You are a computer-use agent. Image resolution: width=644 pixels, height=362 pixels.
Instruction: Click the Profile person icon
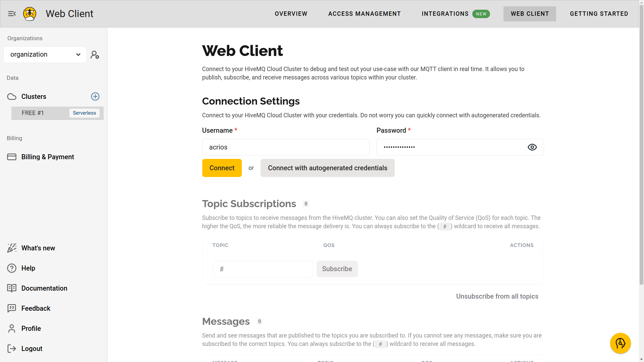12,328
